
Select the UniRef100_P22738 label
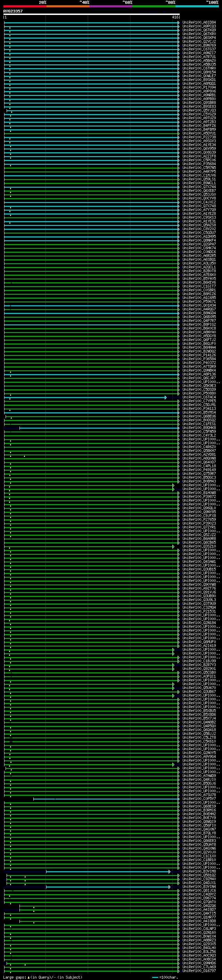(x=199, y=137)
